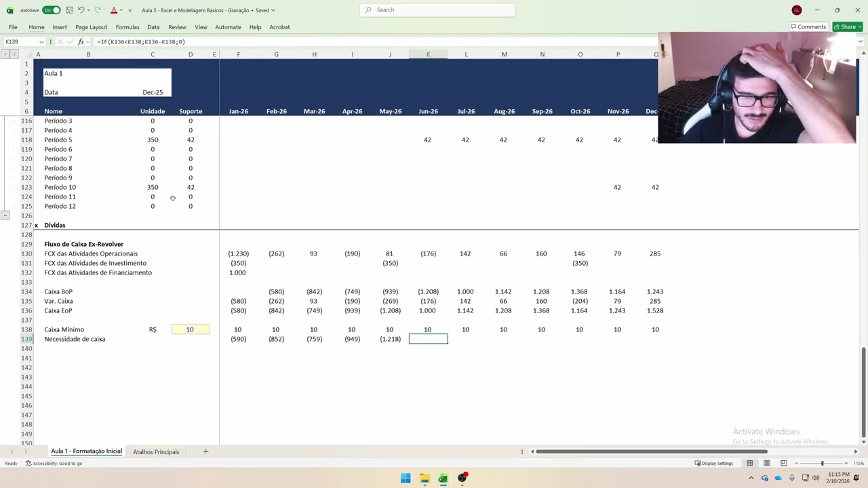Viewport: 868px width, 488px height.
Task: Switch to Normal view icon
Action: click(749, 464)
